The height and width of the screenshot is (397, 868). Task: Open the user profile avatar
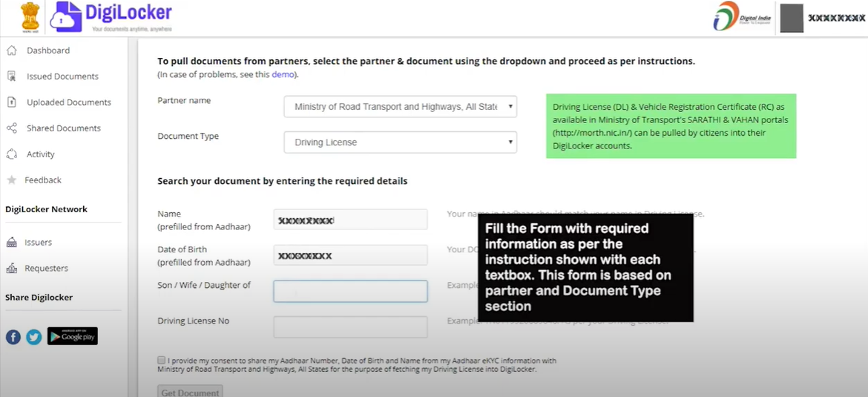pos(792,19)
